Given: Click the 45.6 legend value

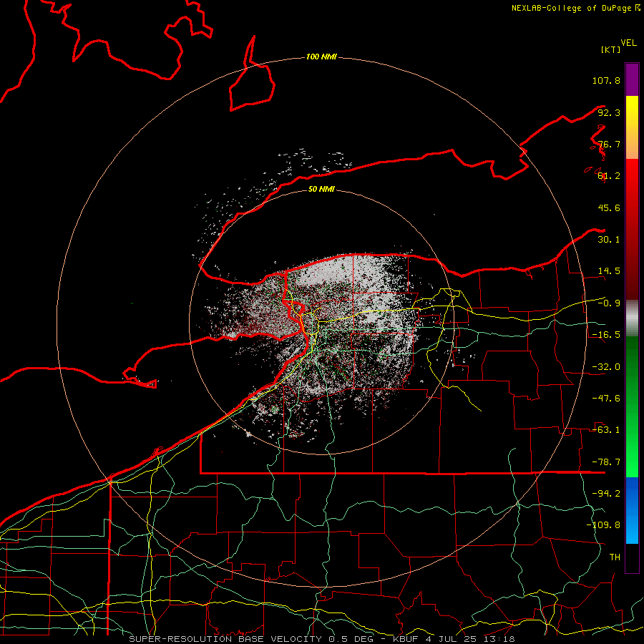Looking at the screenshot, I should (x=609, y=208).
